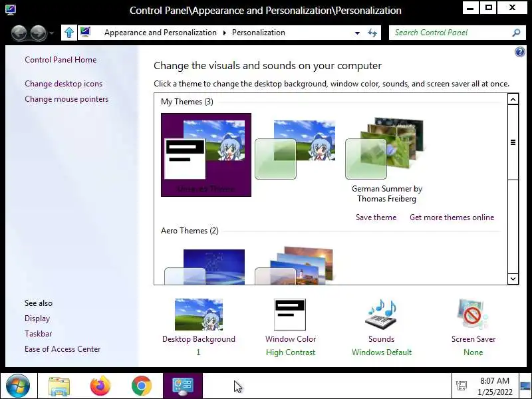Select Personalization breadcrumb in address bar
532x399 pixels.
click(x=259, y=33)
